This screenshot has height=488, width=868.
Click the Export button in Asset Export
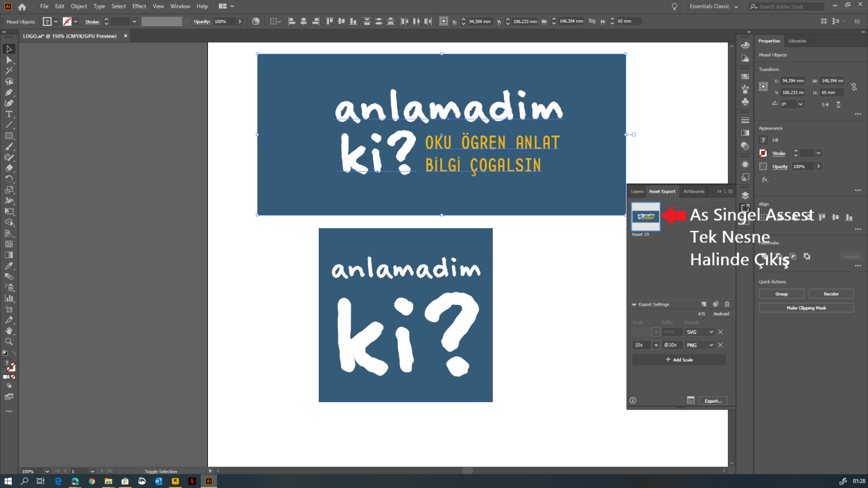[713, 400]
